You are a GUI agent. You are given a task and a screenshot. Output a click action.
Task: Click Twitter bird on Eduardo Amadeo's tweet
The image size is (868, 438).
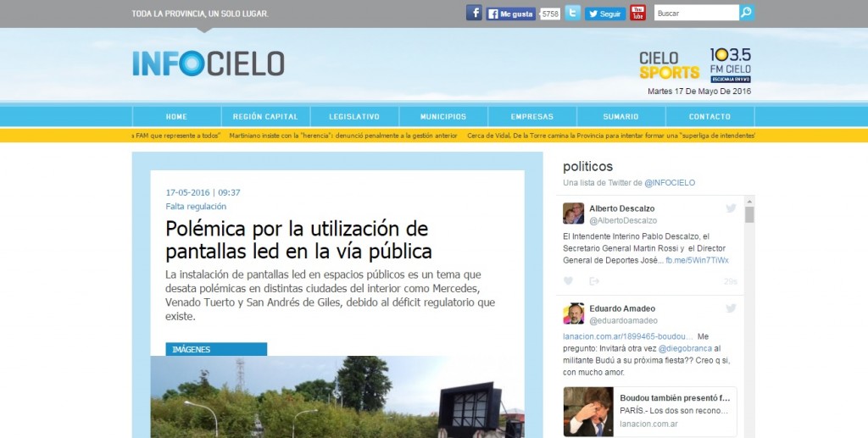pos(731,308)
